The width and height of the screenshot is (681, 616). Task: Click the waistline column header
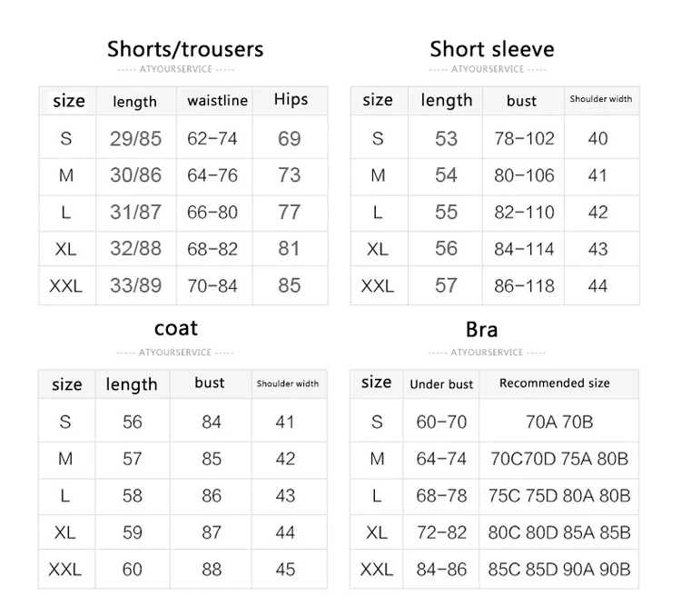tap(217, 101)
